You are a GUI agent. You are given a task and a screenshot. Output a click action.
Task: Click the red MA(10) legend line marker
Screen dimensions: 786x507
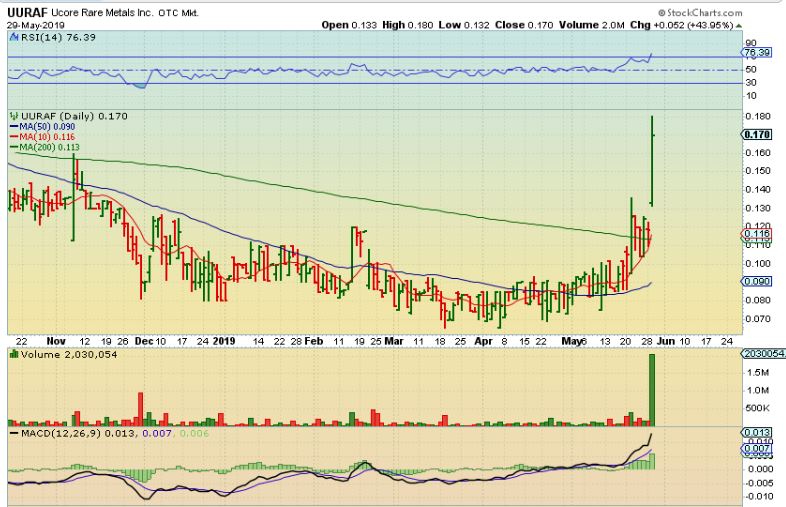pyautogui.click(x=13, y=137)
